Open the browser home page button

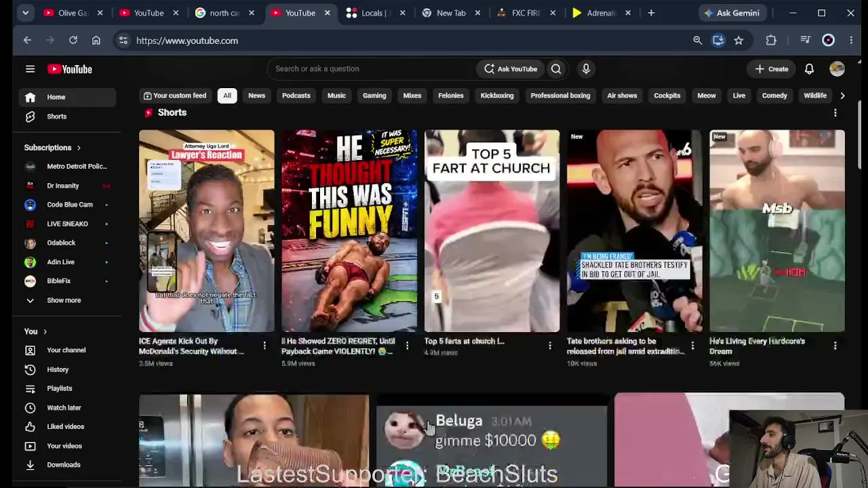pos(96,41)
